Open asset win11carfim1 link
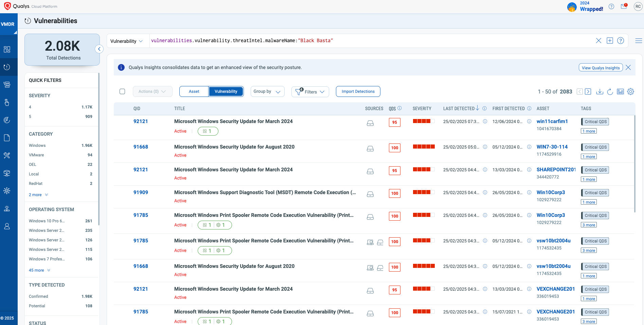Screen dimensions: 644x325 point(552,121)
